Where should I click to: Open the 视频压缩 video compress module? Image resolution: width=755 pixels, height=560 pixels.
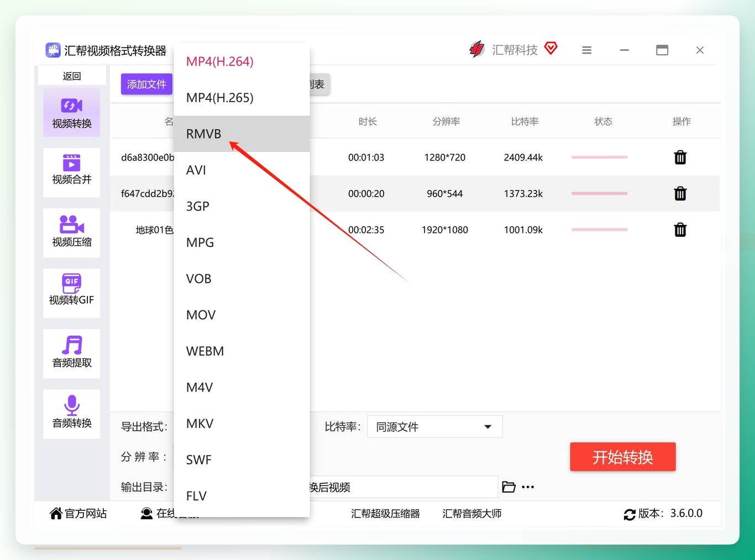pos(72,233)
